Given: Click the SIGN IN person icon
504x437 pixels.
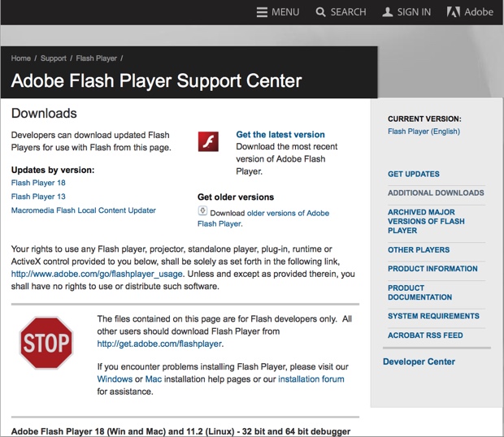Looking at the screenshot, I should click(x=388, y=12).
